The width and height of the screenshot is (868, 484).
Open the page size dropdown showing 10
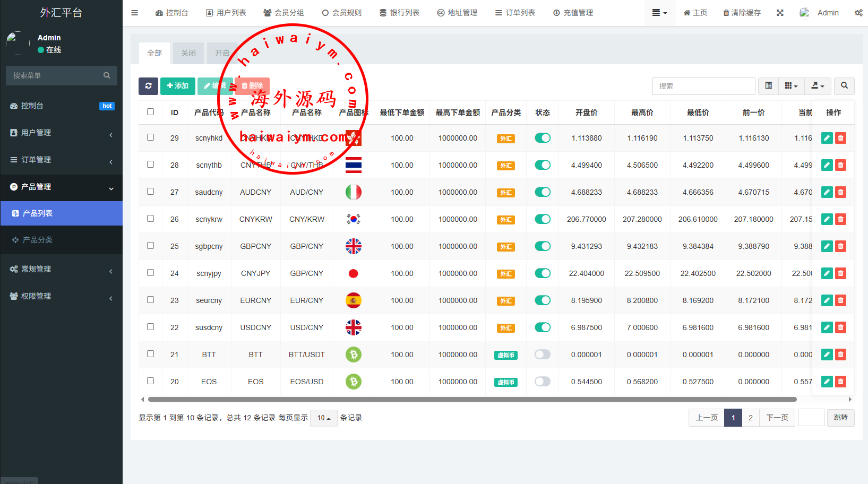323,418
